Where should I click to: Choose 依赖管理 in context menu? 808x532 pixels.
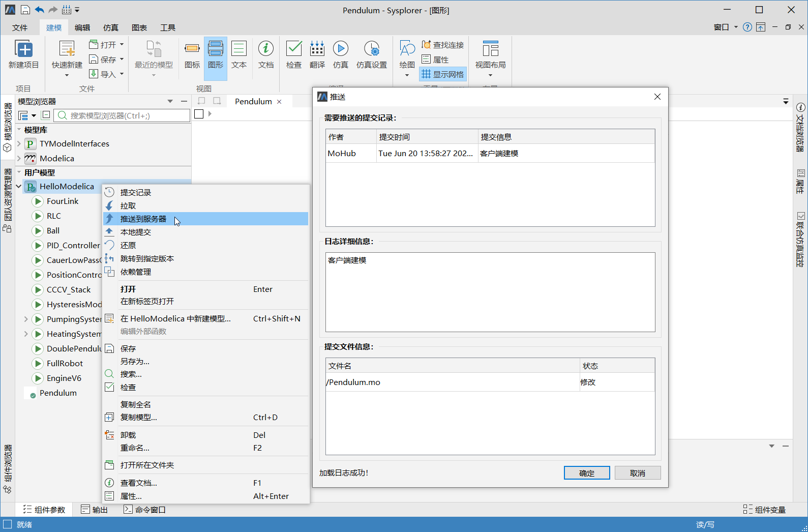coord(206,272)
